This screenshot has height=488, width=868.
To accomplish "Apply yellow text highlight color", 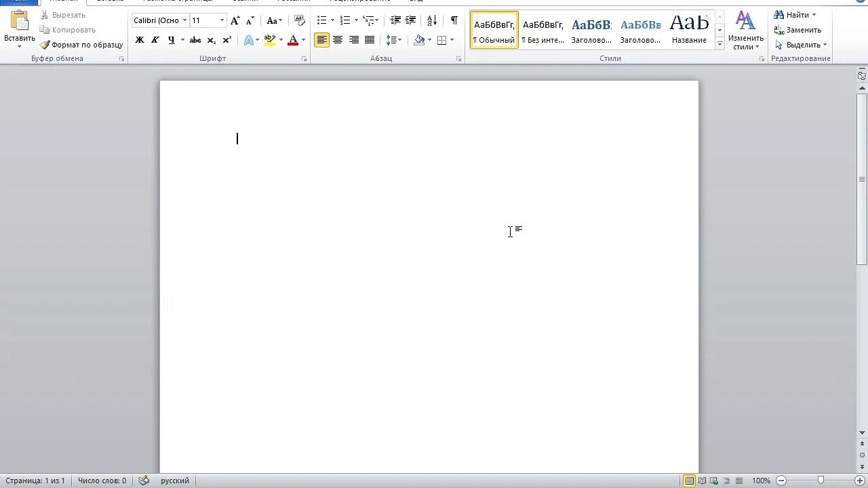I will tap(270, 40).
